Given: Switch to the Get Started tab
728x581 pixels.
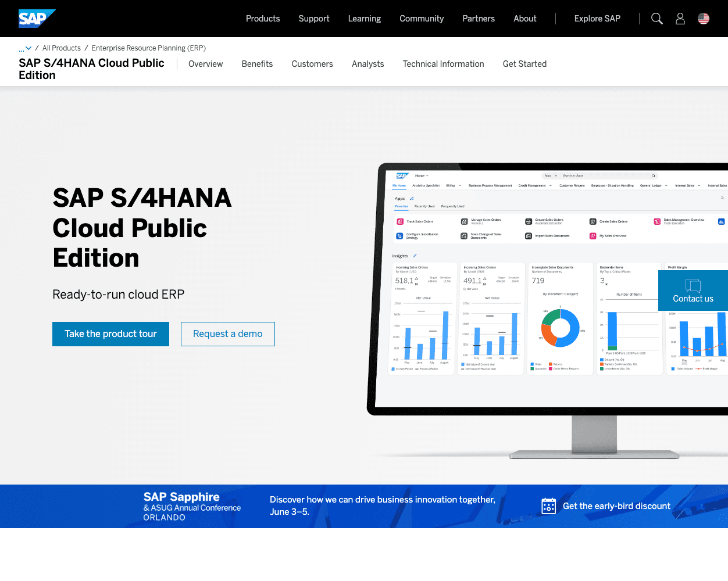Looking at the screenshot, I should 524,64.
